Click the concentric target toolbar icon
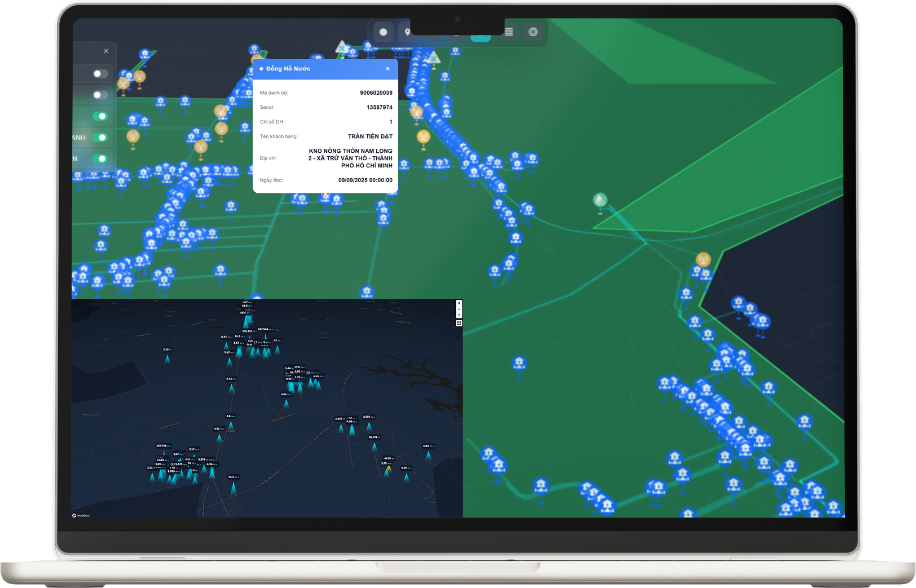Screen dimensions: 916x588 click(x=533, y=32)
